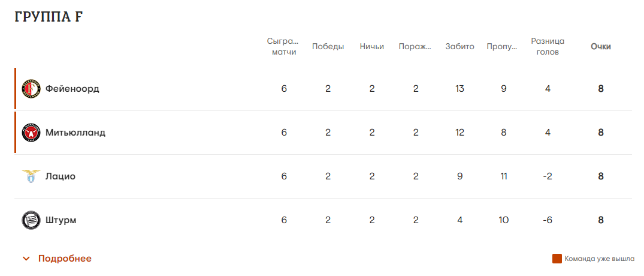
Task: Open the Подробнее link
Action: pos(65,259)
